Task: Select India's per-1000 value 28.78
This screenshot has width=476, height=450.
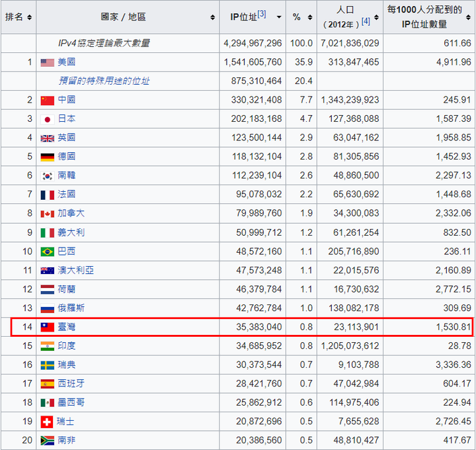Action: (459, 346)
